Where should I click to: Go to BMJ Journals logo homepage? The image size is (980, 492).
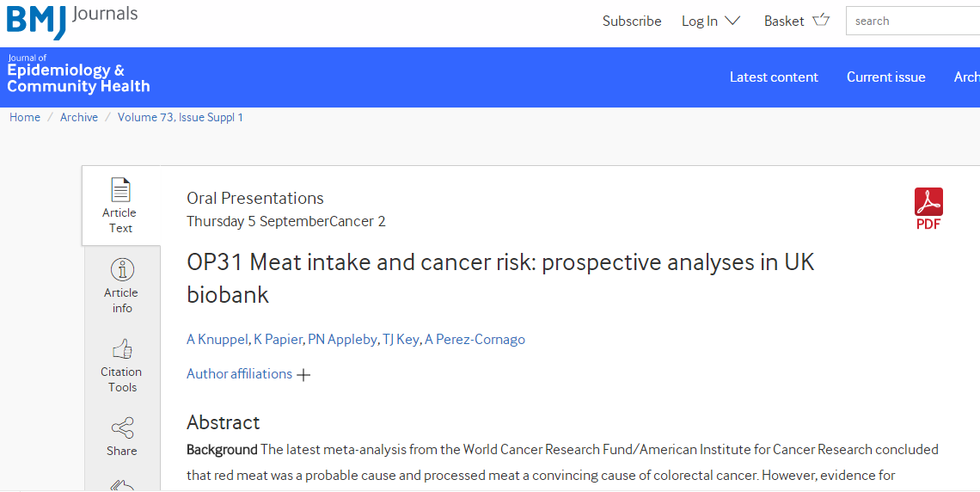(71, 20)
